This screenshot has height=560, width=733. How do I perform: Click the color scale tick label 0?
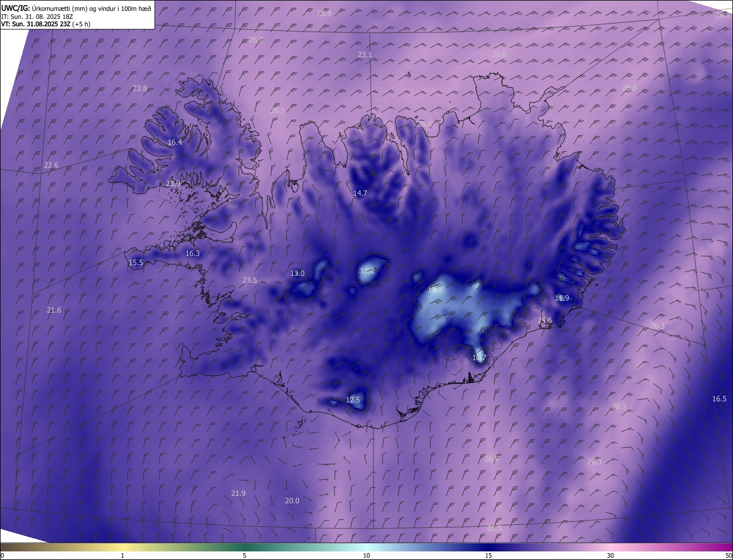(x=2, y=555)
